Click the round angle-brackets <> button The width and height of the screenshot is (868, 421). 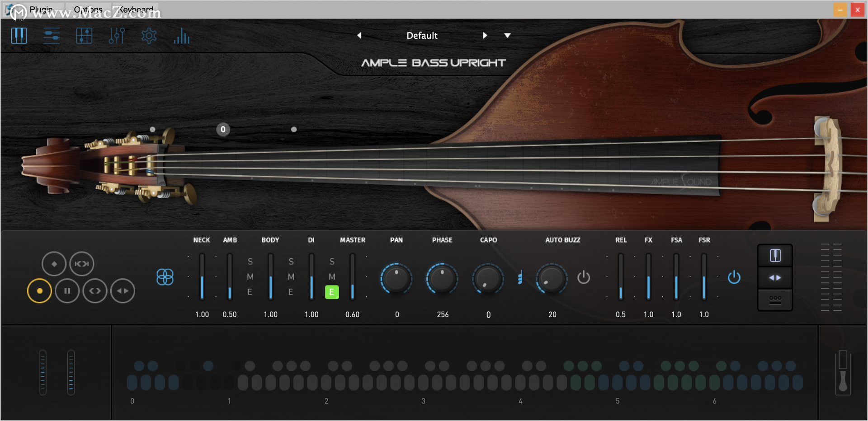[95, 291]
